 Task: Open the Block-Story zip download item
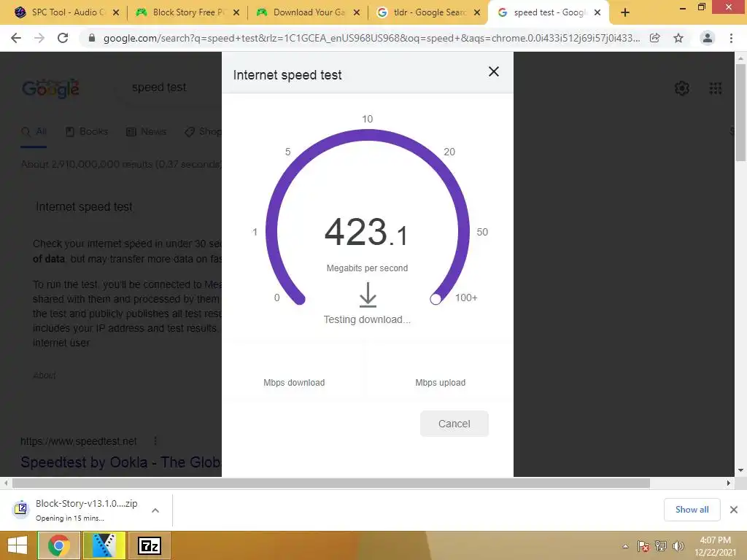[x=79, y=510]
